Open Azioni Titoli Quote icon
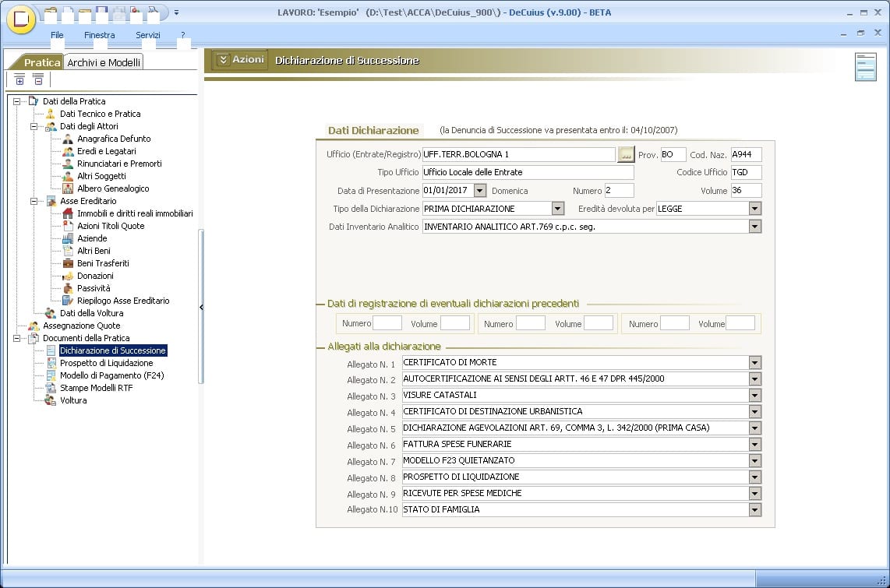The width and height of the screenshot is (890, 588). click(x=68, y=226)
